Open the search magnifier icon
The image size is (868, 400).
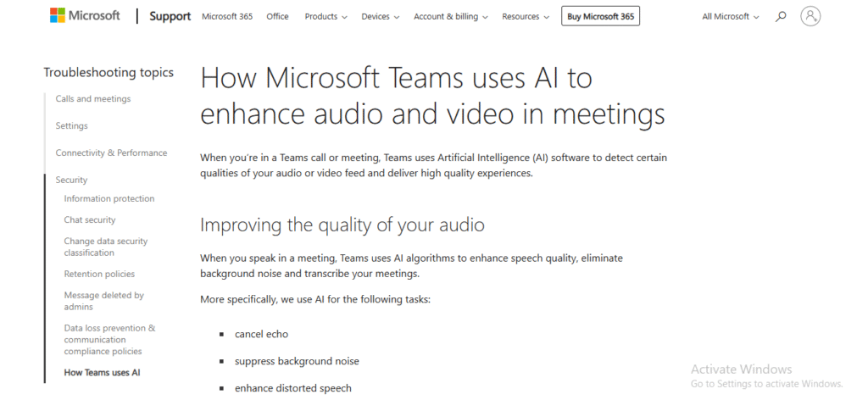[781, 17]
